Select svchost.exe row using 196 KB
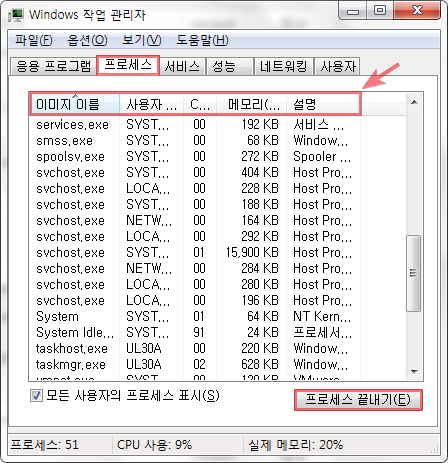This screenshot has height=463, width=448. click(x=195, y=301)
